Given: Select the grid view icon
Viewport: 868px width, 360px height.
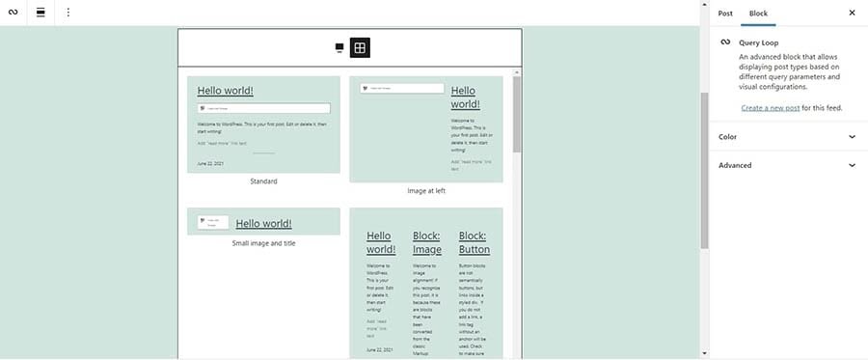Looking at the screenshot, I should 360,47.
